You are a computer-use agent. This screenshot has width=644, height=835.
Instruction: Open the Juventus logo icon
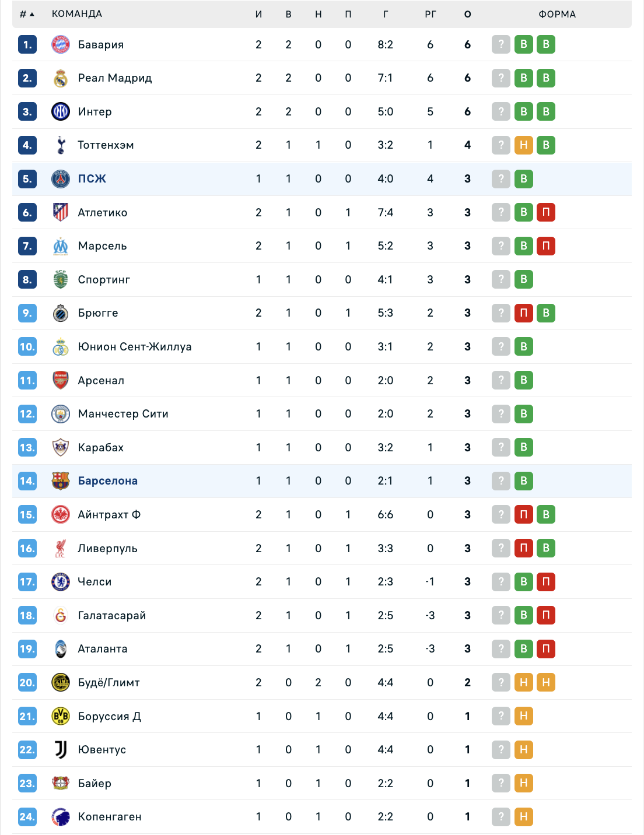tap(61, 749)
